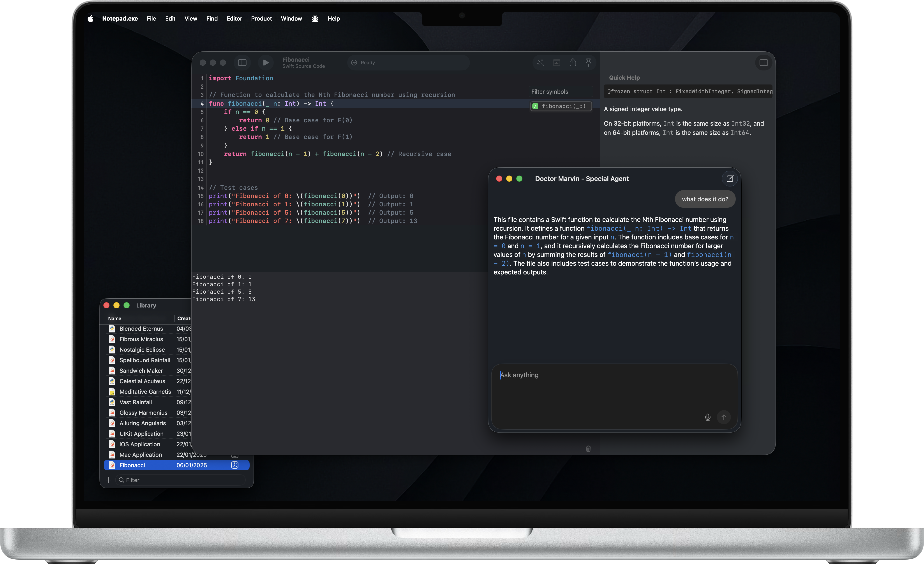Click console line 'Fibonacci of 7: 13'
The width and height of the screenshot is (924, 564).
224,299
